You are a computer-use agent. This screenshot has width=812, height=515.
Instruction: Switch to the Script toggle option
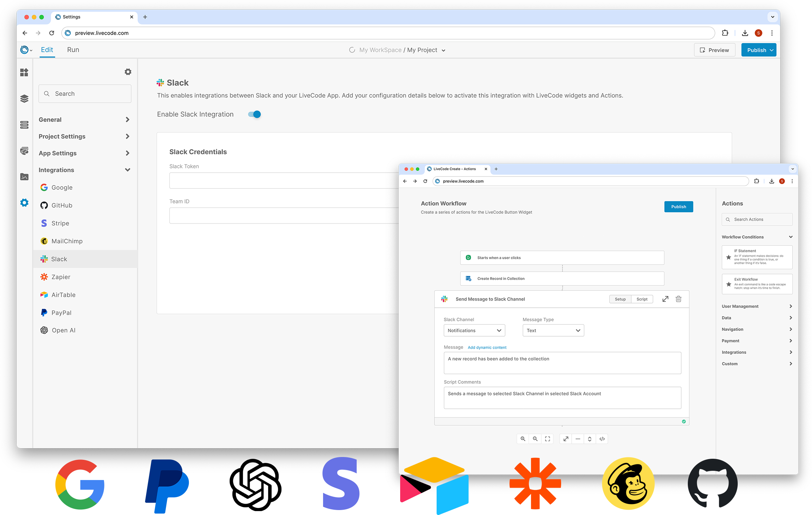coord(642,299)
